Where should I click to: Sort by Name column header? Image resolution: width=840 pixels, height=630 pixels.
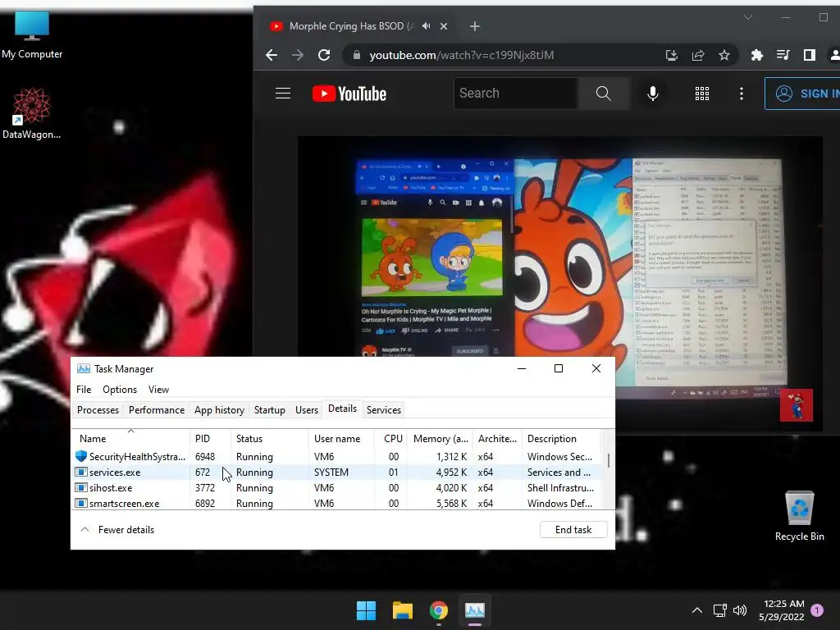tap(130, 439)
